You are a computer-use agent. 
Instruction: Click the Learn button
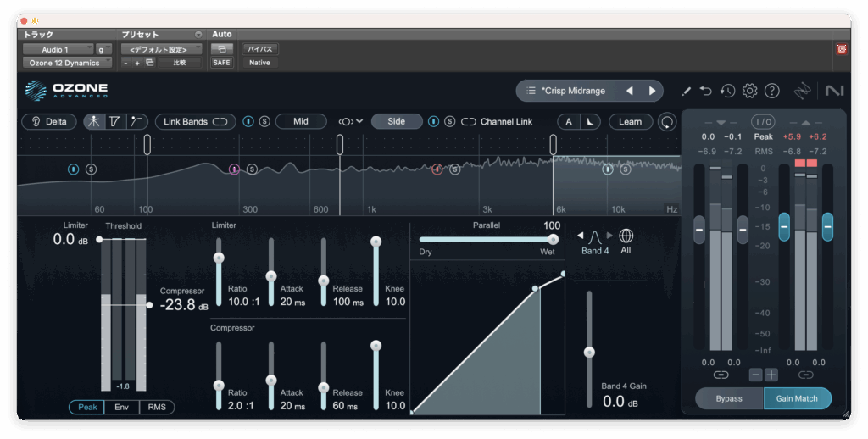point(630,121)
